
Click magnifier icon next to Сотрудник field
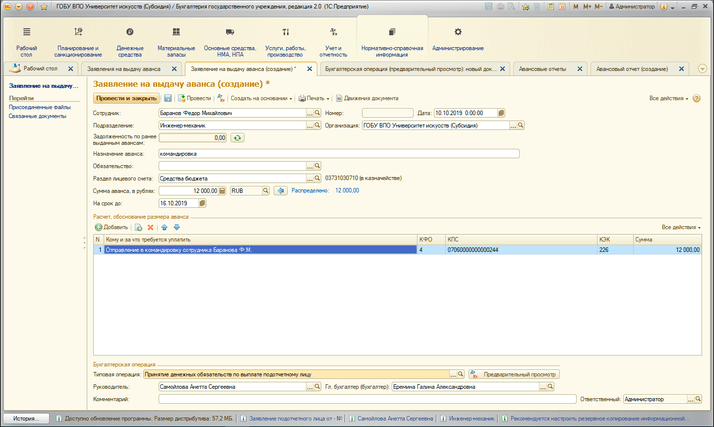pyautogui.click(x=318, y=113)
